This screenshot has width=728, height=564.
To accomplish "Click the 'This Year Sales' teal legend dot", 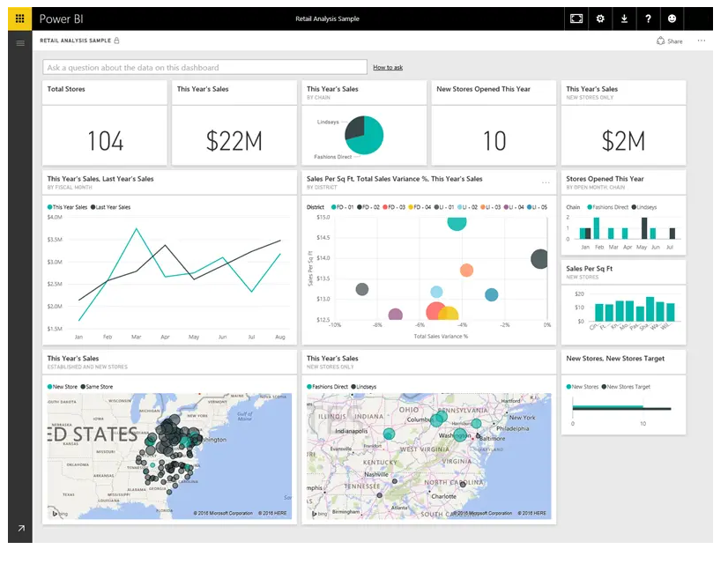I will tap(49, 207).
